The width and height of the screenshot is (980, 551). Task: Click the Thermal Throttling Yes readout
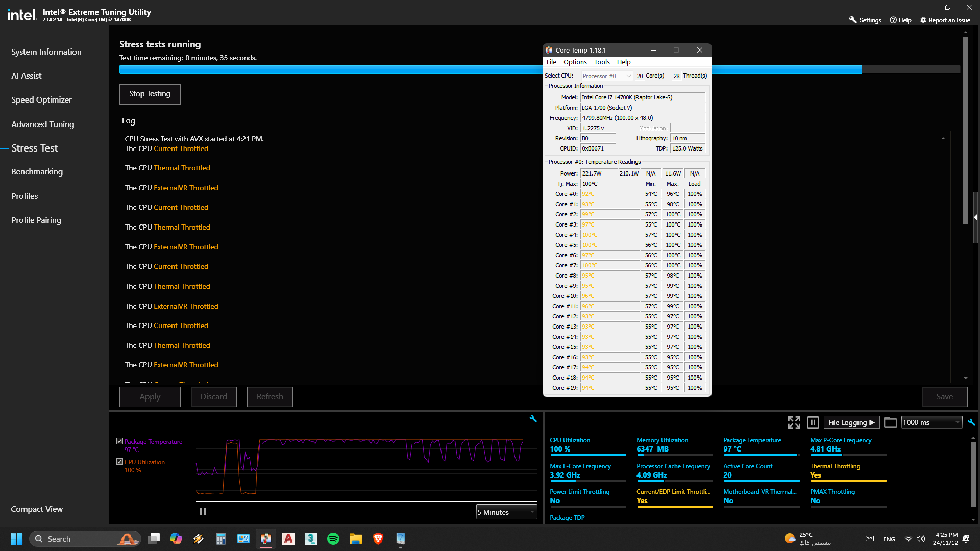(x=848, y=471)
